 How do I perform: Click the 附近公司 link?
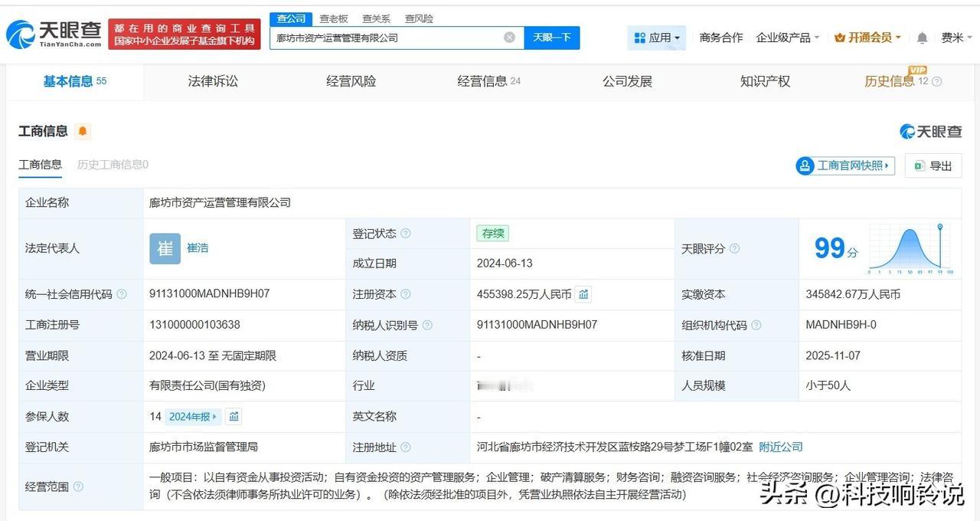click(781, 447)
